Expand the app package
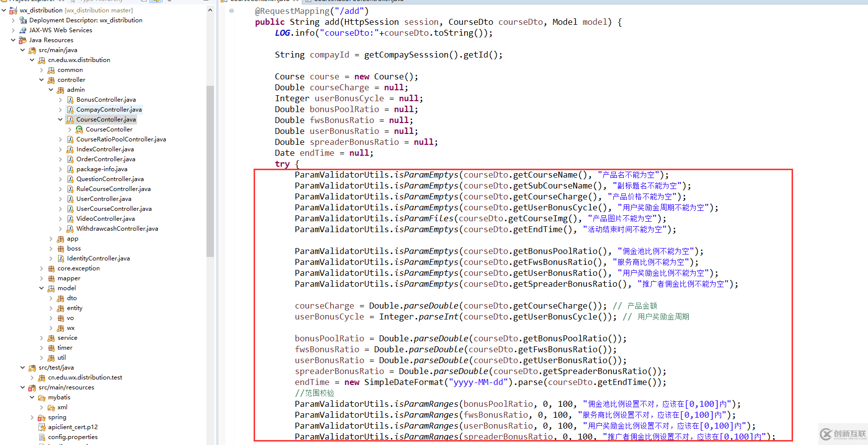Screen dimensions: 868x445 (51, 239)
